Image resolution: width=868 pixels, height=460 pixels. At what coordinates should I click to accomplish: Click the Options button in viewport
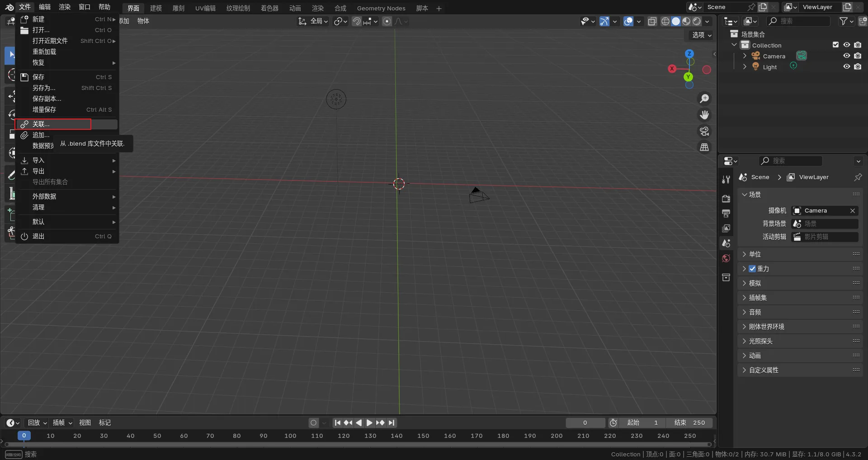coord(702,35)
